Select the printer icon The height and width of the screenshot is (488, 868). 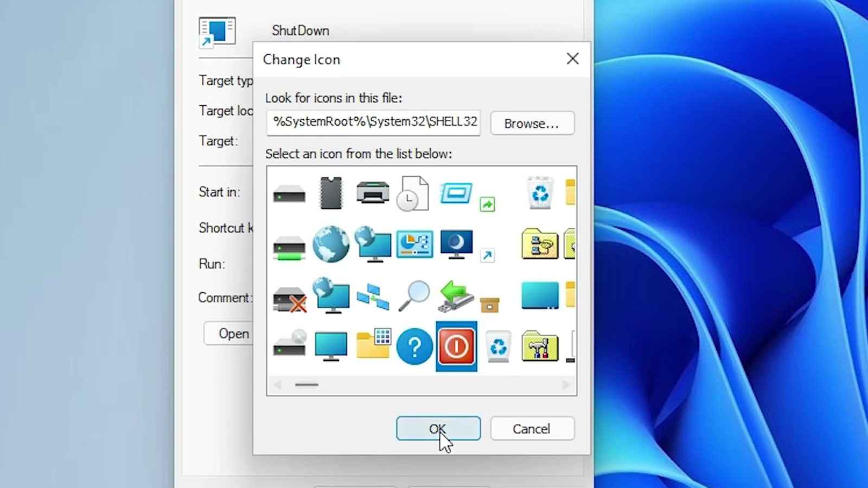[373, 193]
